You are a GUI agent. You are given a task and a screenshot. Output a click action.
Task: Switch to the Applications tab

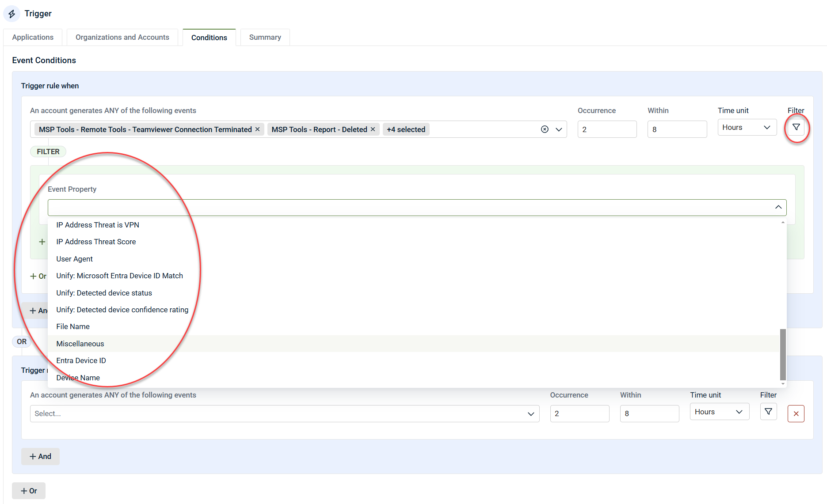[33, 38]
